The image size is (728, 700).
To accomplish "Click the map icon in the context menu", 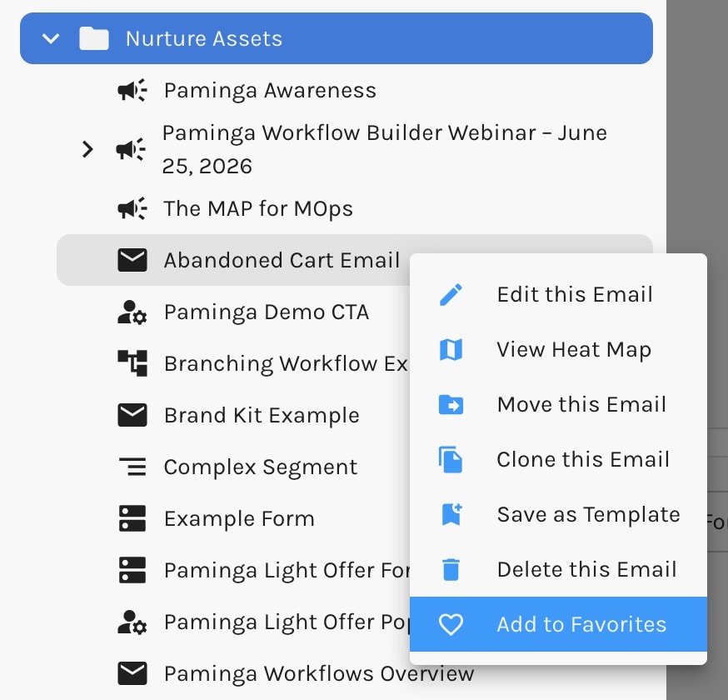I will tap(451, 349).
